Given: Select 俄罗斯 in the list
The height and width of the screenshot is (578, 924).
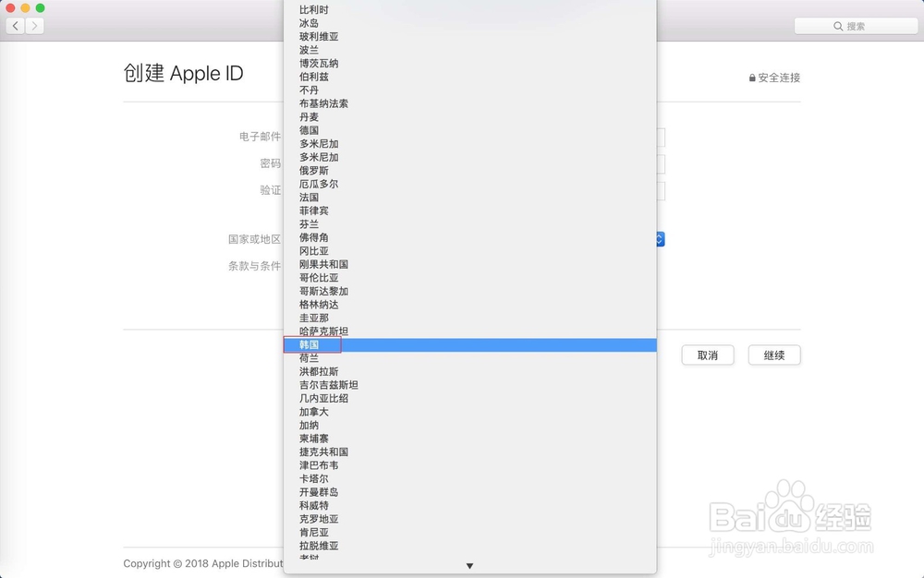Looking at the screenshot, I should (311, 170).
